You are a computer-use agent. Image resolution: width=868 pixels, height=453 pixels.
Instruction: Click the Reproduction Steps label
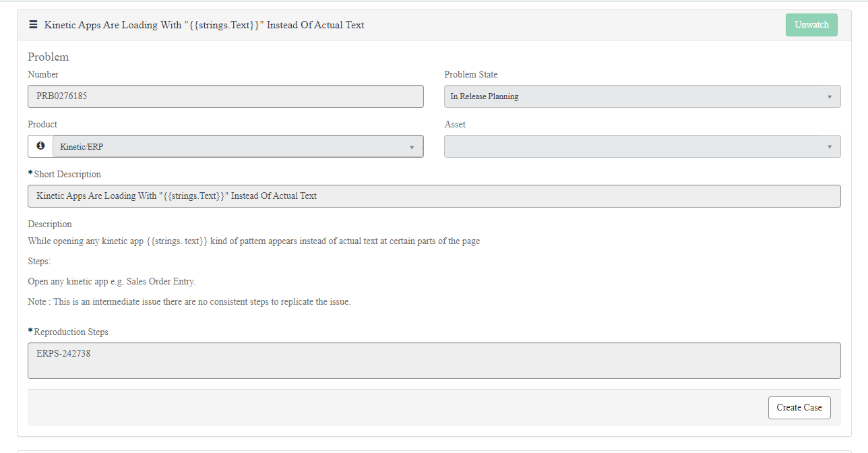(x=71, y=332)
